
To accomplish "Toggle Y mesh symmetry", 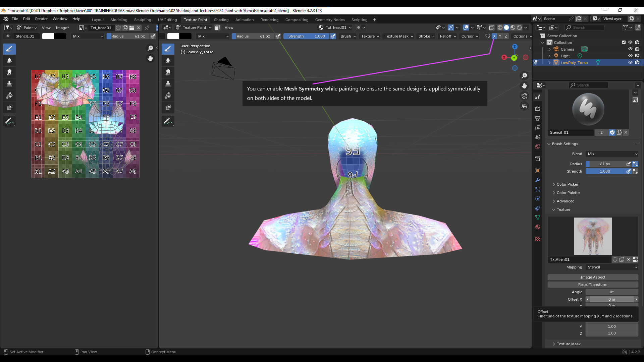I will (x=500, y=36).
